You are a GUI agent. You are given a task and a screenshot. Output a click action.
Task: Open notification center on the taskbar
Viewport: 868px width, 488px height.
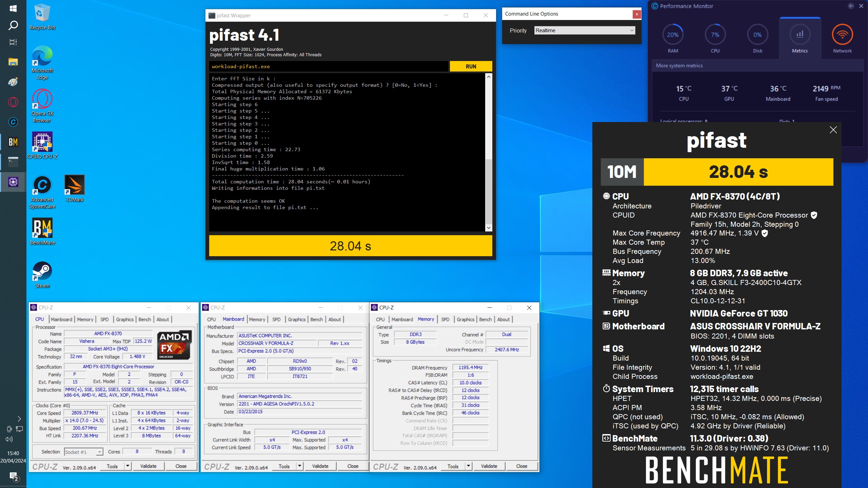[14, 476]
